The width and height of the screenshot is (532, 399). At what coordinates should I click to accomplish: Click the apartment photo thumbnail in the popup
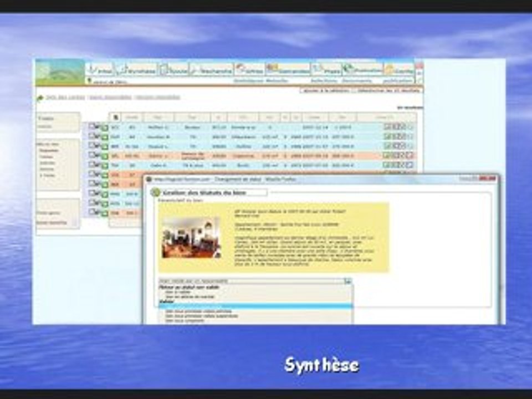click(191, 238)
